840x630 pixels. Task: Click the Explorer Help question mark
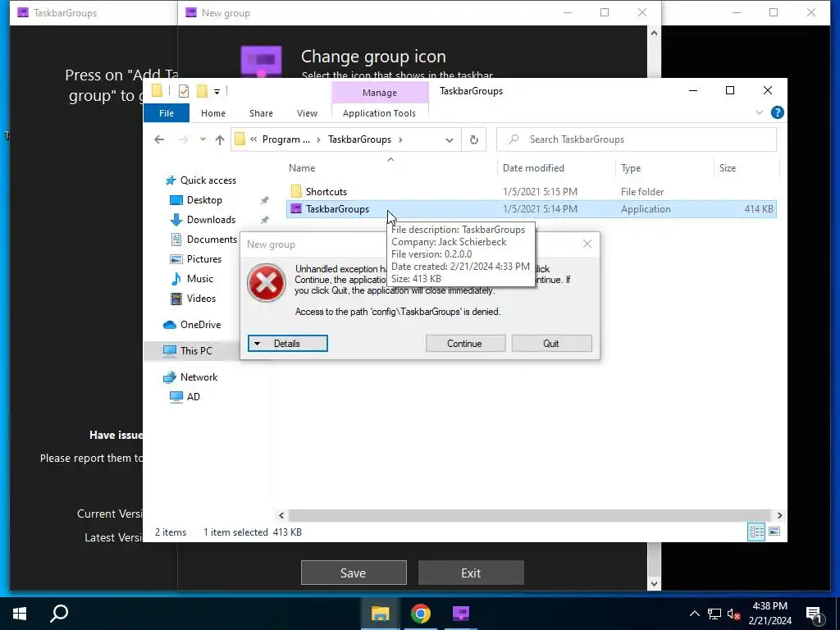click(x=778, y=112)
